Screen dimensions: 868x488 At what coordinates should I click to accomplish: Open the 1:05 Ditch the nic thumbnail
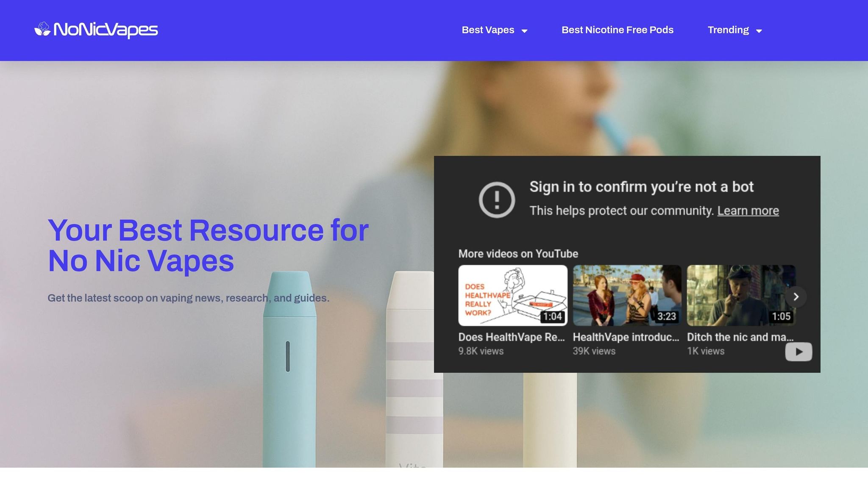pos(741,295)
